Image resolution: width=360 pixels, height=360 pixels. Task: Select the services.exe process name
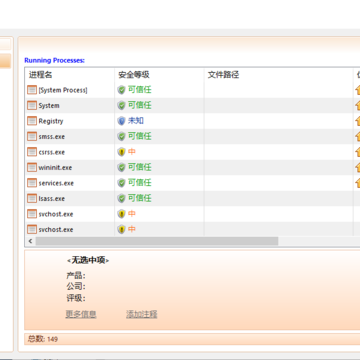[x=56, y=183]
